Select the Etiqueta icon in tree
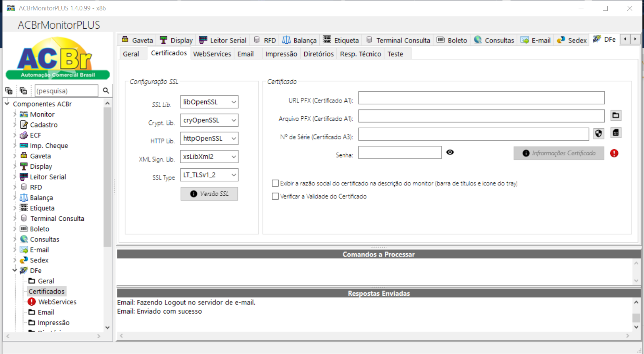644x354 pixels. click(24, 208)
